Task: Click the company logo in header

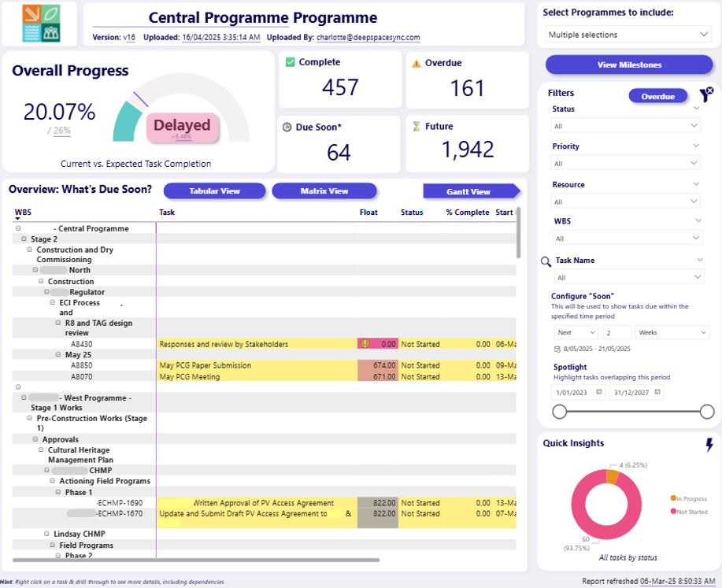Action: tap(41, 24)
